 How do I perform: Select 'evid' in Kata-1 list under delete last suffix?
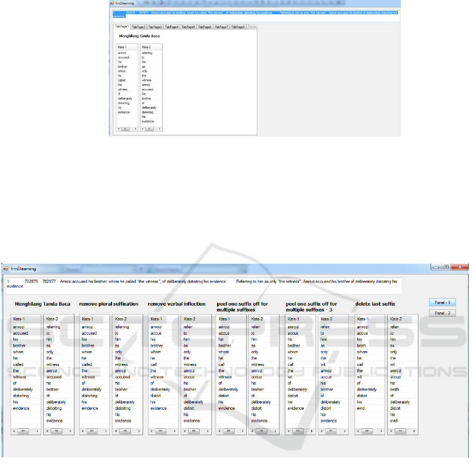pyautogui.click(x=361, y=408)
